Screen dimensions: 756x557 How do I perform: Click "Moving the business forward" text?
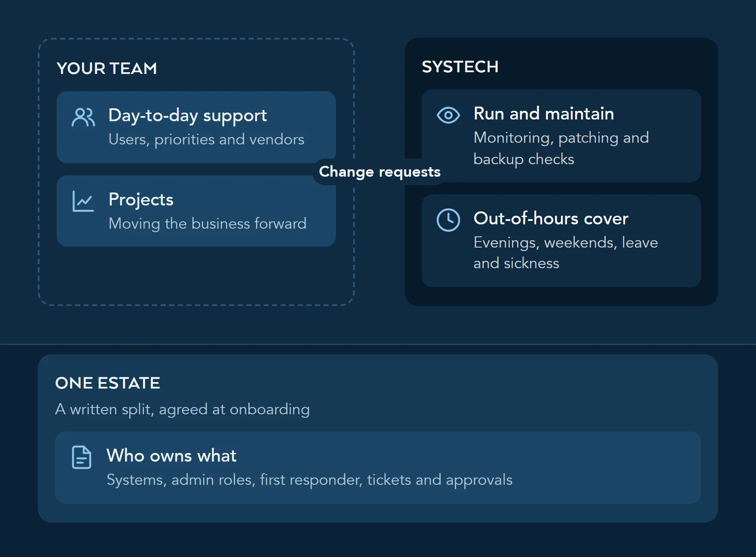tap(207, 223)
